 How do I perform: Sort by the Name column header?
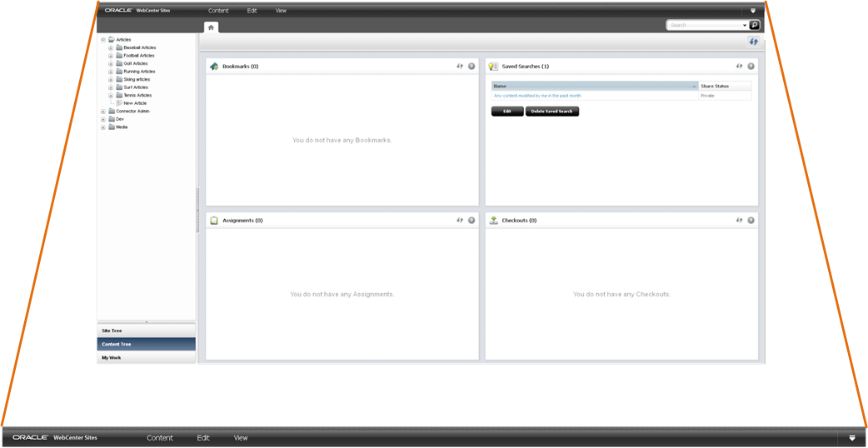[595, 87]
